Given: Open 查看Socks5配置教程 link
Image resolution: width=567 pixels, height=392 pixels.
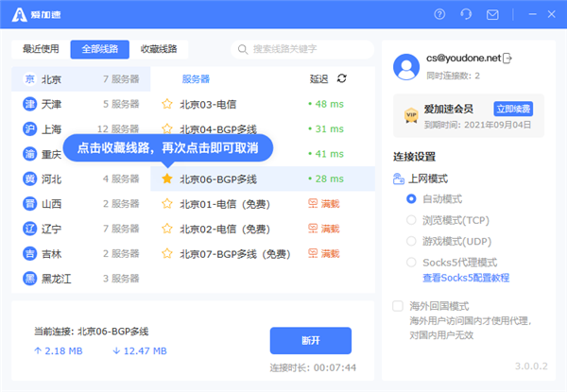Looking at the screenshot, I should pos(466,278).
